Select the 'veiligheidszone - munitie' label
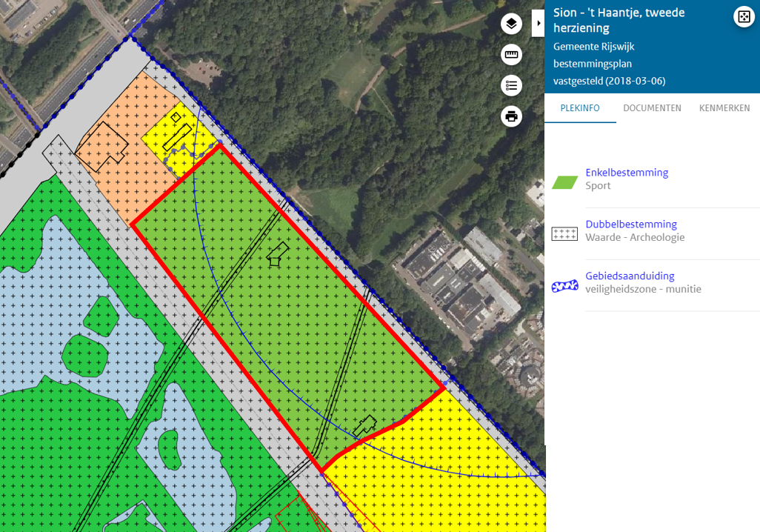The height and width of the screenshot is (532, 760). pyautogui.click(x=643, y=289)
